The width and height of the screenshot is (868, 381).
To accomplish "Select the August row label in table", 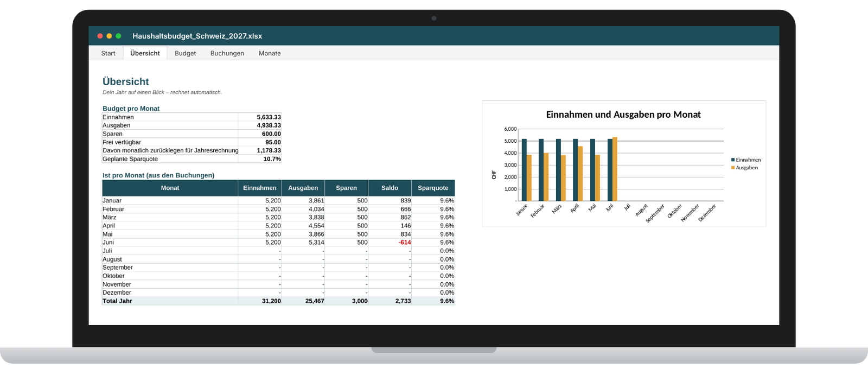I will click(112, 259).
